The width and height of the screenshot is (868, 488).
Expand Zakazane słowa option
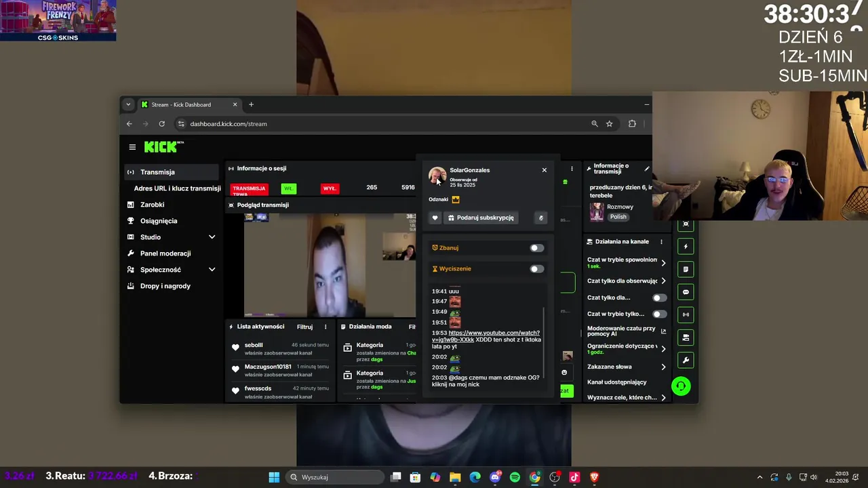663,367
